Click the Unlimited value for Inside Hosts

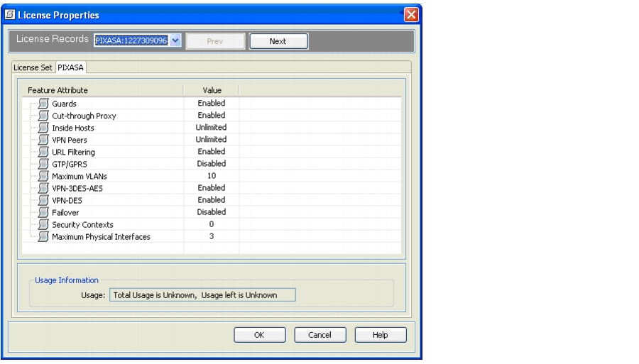pos(211,127)
